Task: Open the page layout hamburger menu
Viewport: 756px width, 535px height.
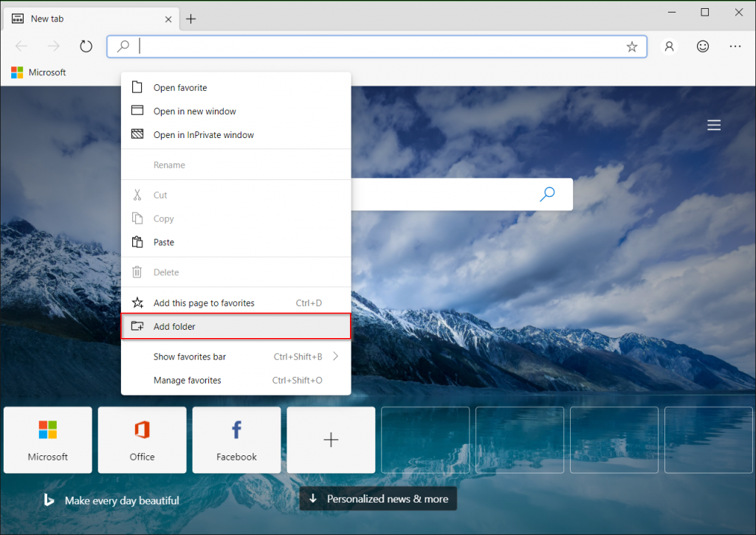Action: pyautogui.click(x=714, y=125)
